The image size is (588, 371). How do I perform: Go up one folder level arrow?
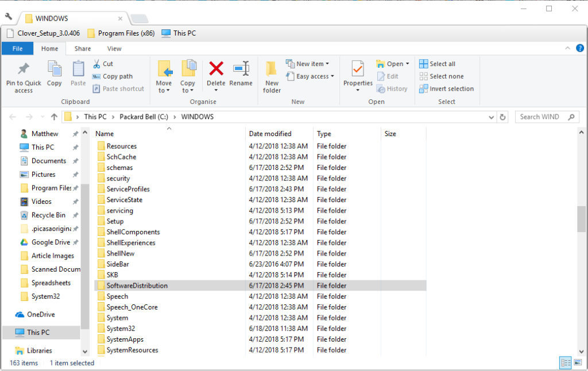click(54, 117)
